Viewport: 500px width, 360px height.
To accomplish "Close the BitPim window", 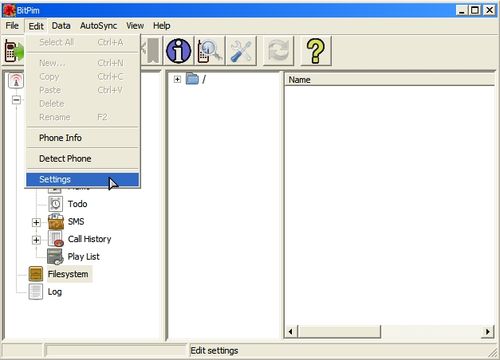I will coord(489,10).
